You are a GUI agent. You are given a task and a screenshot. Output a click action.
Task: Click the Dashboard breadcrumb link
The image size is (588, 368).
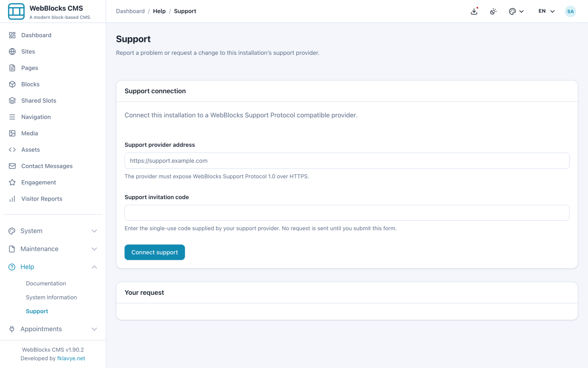[x=130, y=11]
